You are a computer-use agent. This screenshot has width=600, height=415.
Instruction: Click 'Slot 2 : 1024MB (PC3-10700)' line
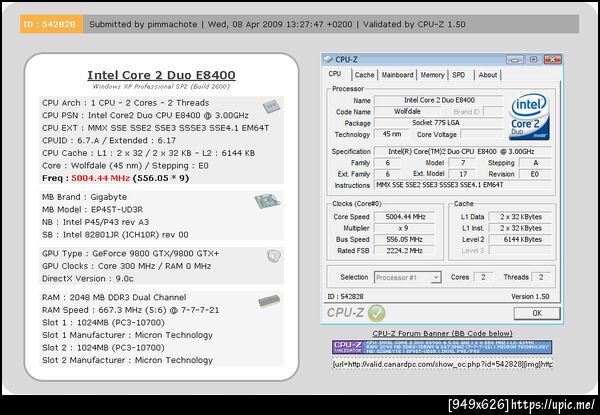click(103, 348)
